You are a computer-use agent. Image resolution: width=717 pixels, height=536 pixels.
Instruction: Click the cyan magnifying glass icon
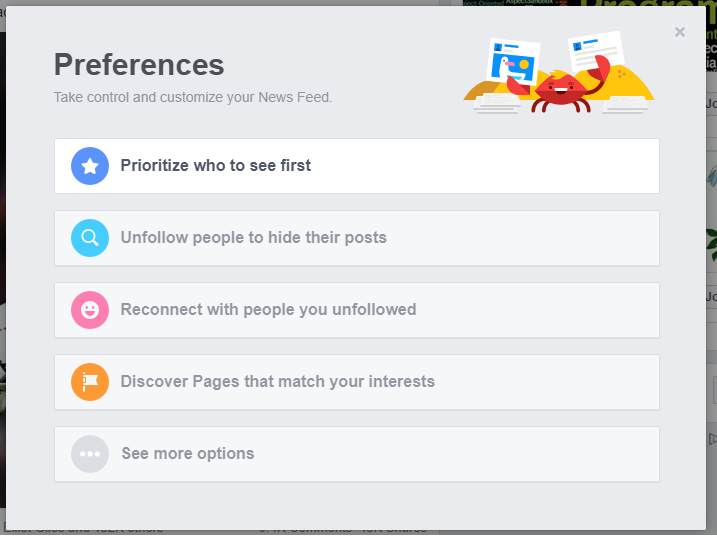pos(90,238)
